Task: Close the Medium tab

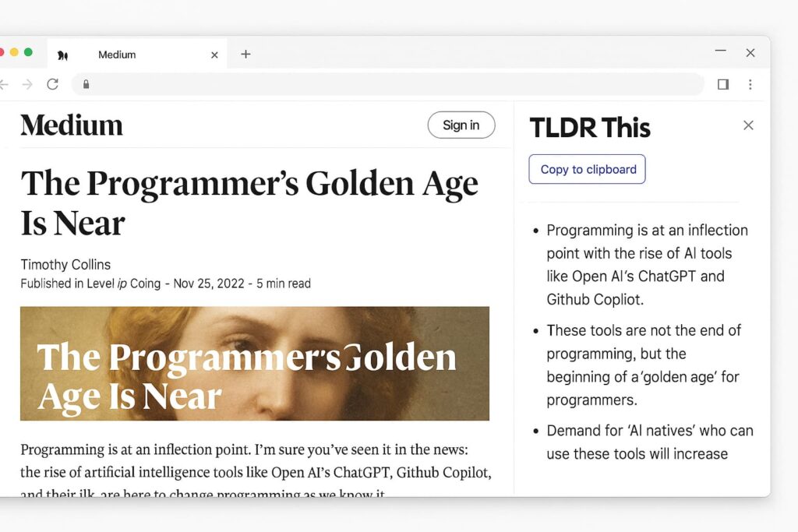Action: [x=214, y=55]
